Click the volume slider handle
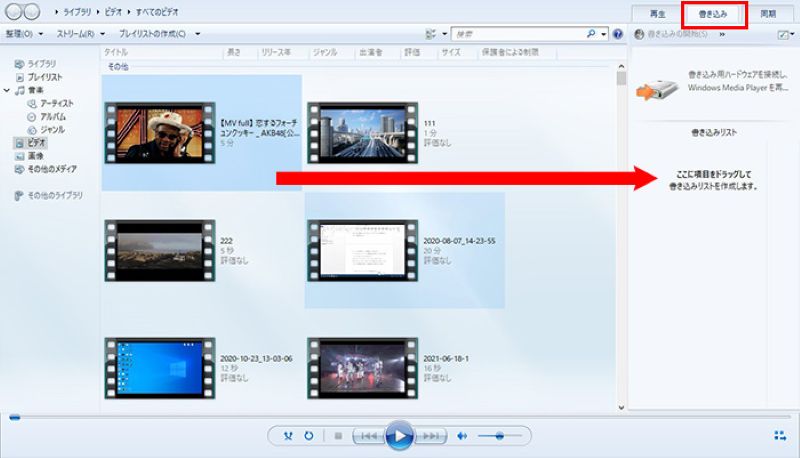The width and height of the screenshot is (800, 458). coord(499,436)
